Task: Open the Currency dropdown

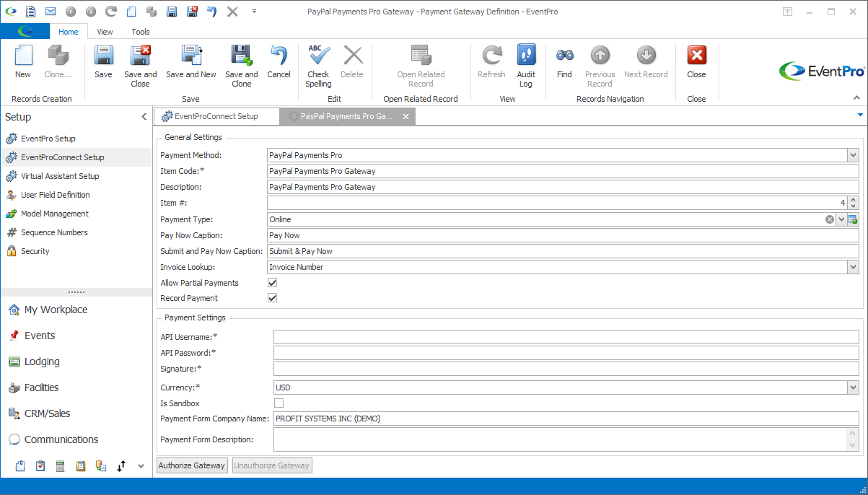Action: pyautogui.click(x=853, y=387)
